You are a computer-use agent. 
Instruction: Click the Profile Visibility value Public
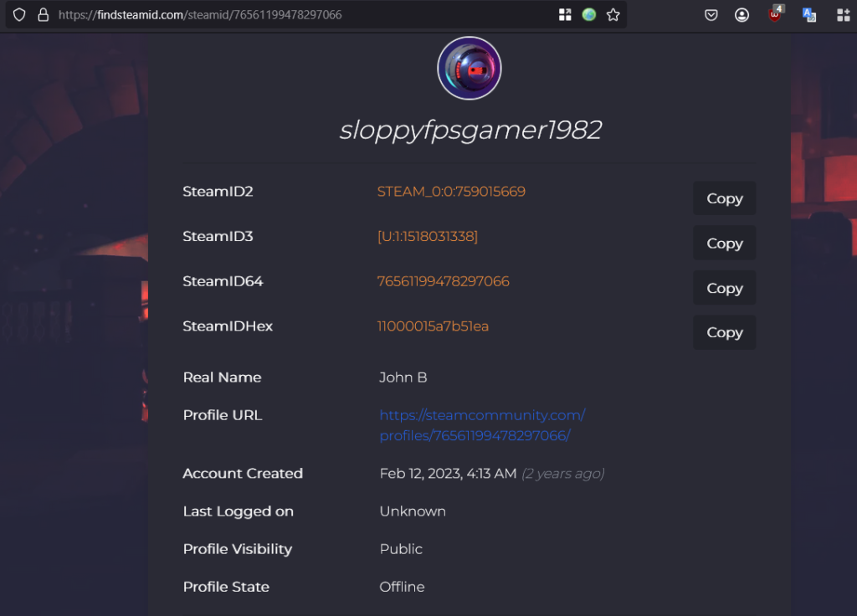(x=401, y=549)
